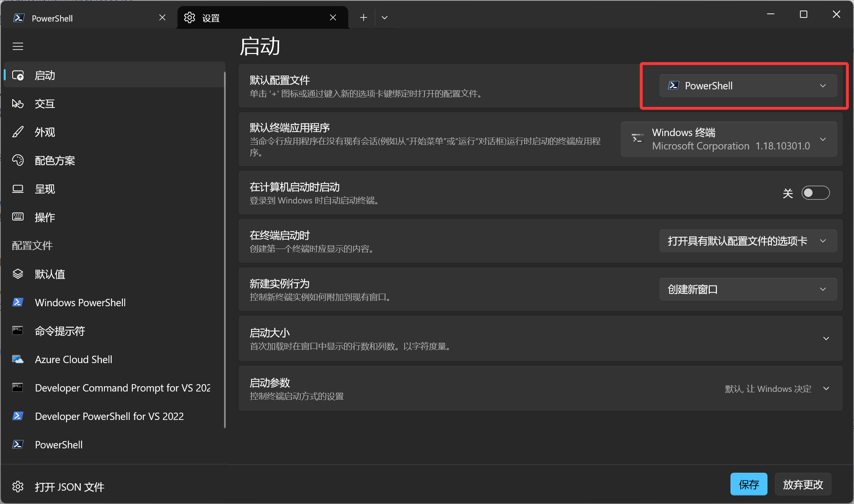This screenshot has height=504, width=854.
Task: Open the 新建实例行为 dropdown
Action: coord(748,290)
